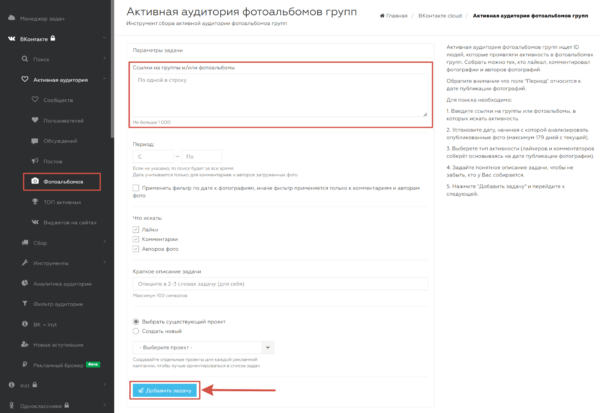Click the camera icon for Фотоальбомов
Viewport: 600px width, 413px height.
pyautogui.click(x=35, y=181)
